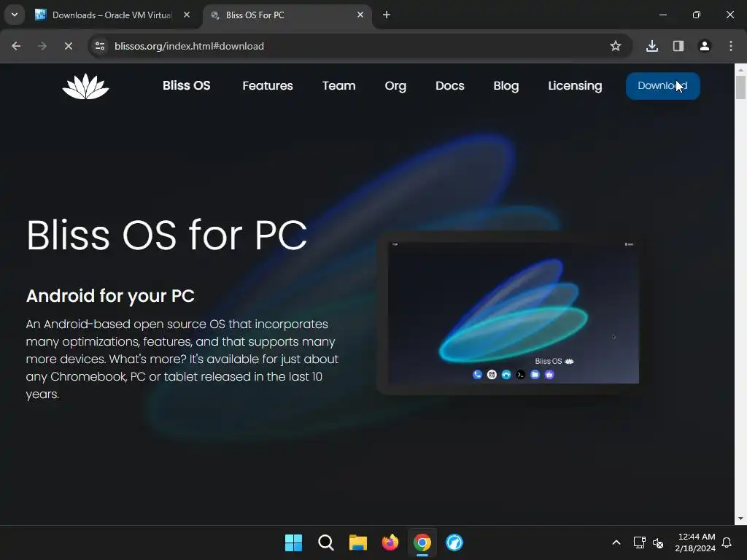Open Firefox from the taskbar
The image size is (747, 560).
(x=390, y=542)
